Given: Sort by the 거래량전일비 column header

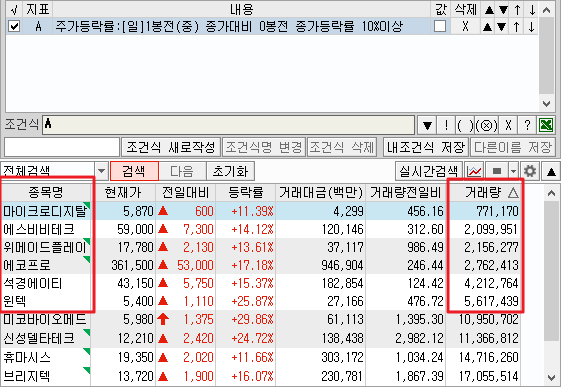Looking at the screenshot, I should (x=405, y=192).
